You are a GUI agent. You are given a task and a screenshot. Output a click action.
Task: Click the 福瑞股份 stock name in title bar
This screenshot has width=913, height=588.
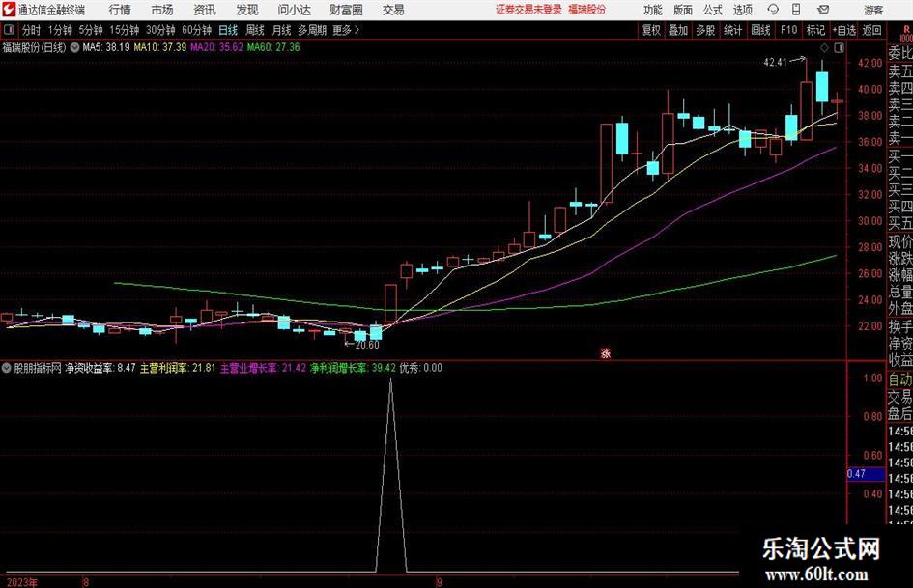[x=587, y=10]
